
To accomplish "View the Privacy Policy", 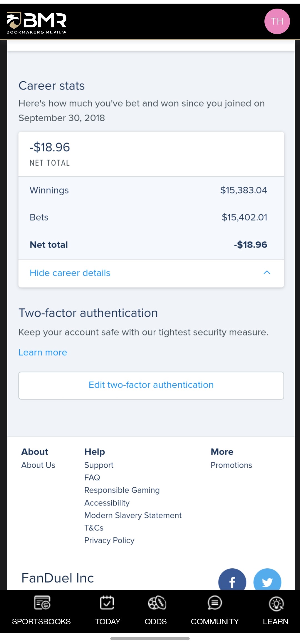I will click(109, 540).
